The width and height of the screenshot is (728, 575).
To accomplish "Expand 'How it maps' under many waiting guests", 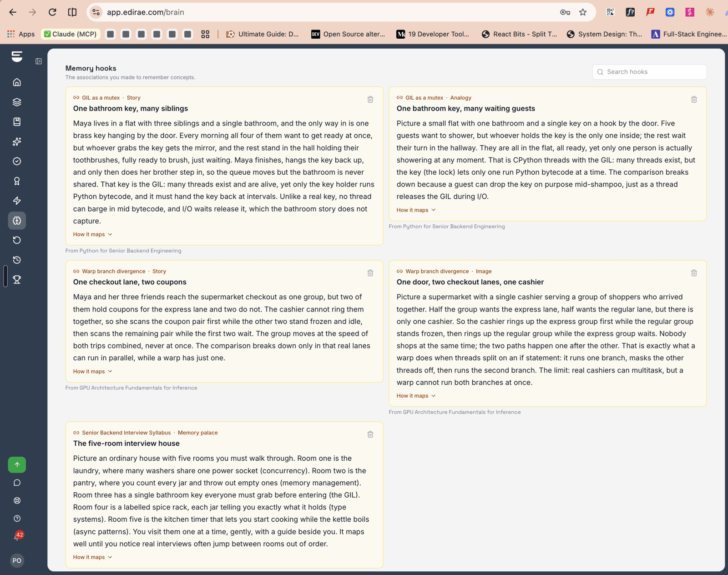I will click(416, 210).
